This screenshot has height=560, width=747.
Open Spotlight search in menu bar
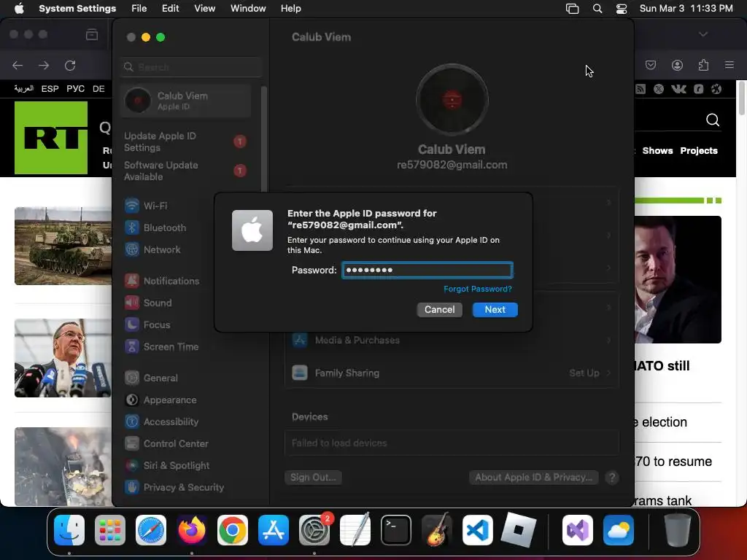click(597, 9)
